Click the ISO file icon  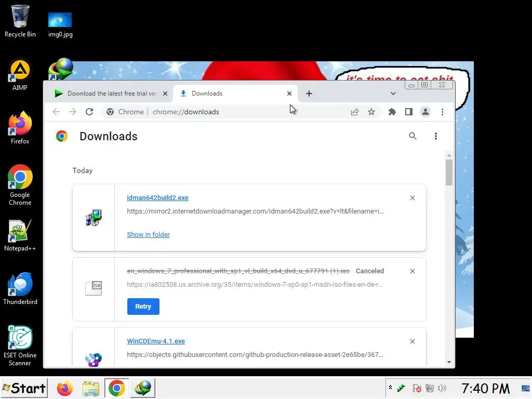click(x=94, y=288)
